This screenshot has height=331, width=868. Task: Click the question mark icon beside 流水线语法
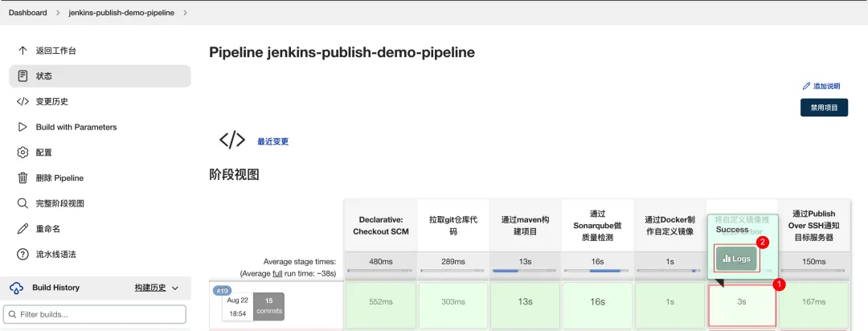tap(23, 254)
